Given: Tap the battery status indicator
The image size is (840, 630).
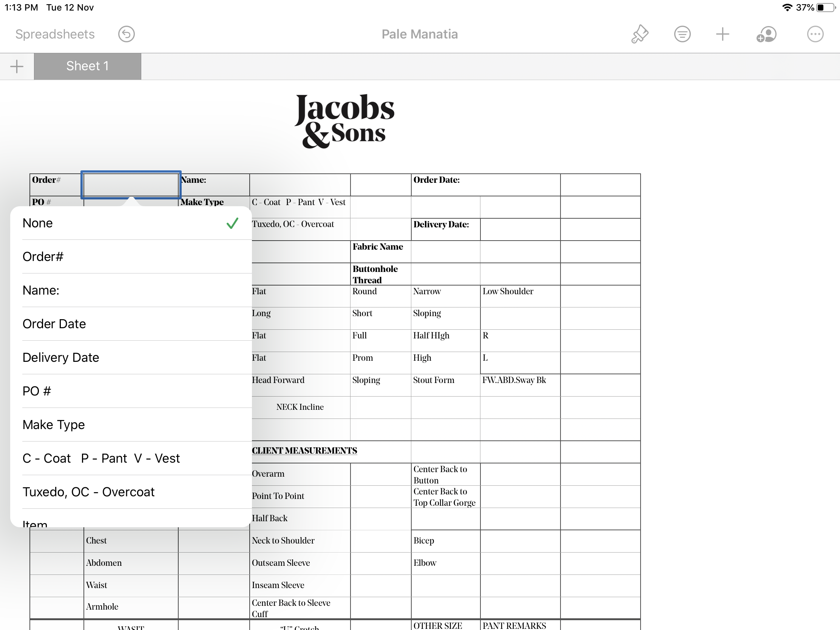Looking at the screenshot, I should point(826,8).
